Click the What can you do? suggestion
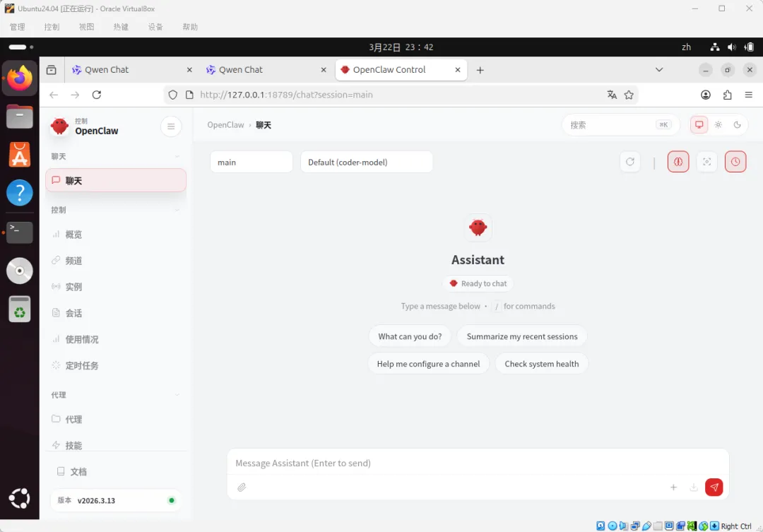 [410, 336]
